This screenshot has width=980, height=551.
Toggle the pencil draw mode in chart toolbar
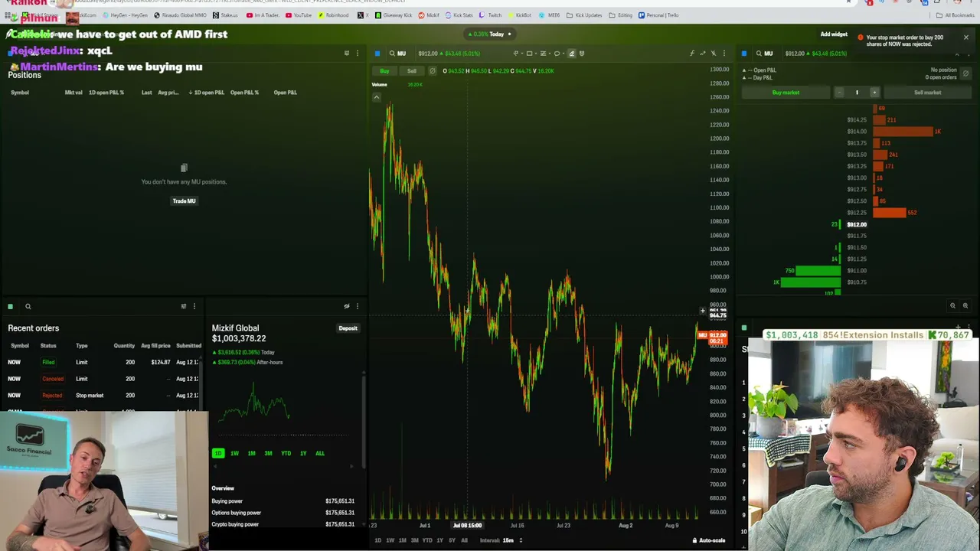tap(571, 54)
